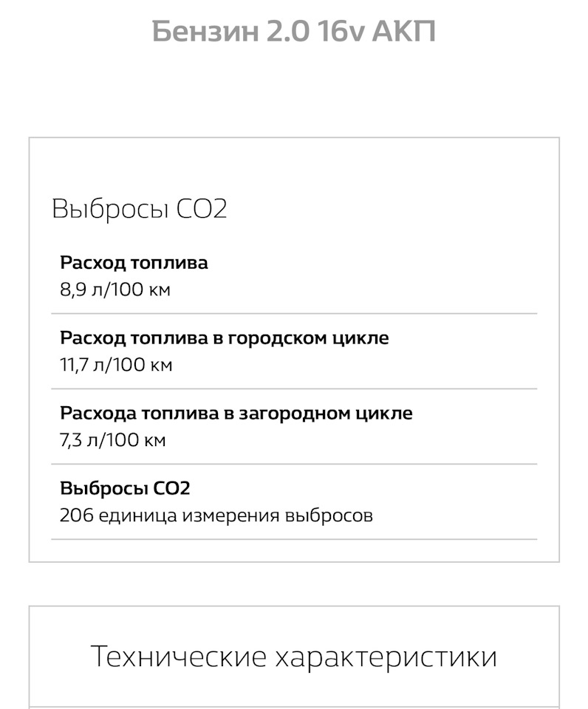Click the word 'Бензин' in the top heading

click(x=205, y=32)
